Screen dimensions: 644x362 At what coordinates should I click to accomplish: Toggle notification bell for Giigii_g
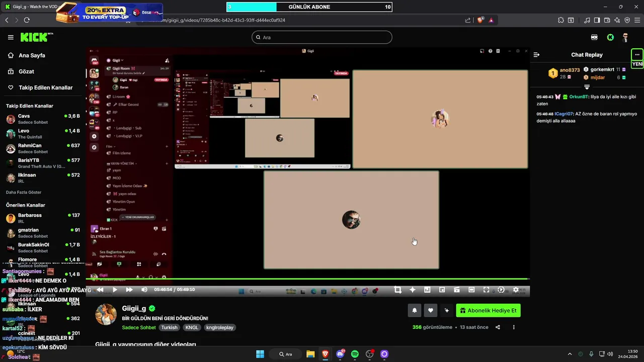[x=415, y=311]
